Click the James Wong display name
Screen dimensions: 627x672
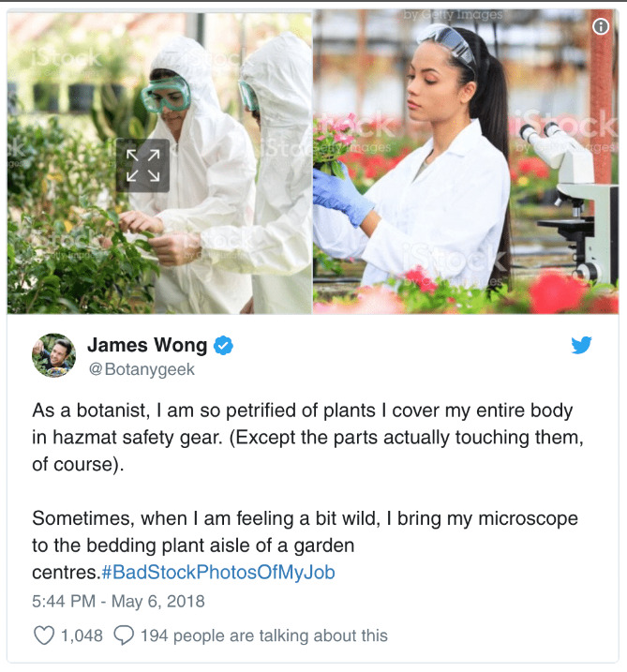pyautogui.click(x=147, y=345)
